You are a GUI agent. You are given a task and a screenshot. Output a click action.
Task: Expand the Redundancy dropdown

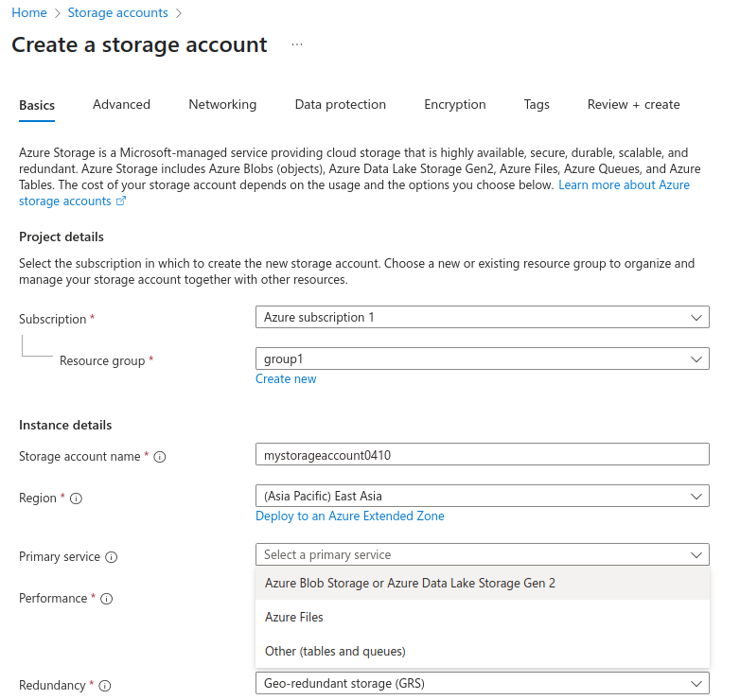tap(482, 683)
